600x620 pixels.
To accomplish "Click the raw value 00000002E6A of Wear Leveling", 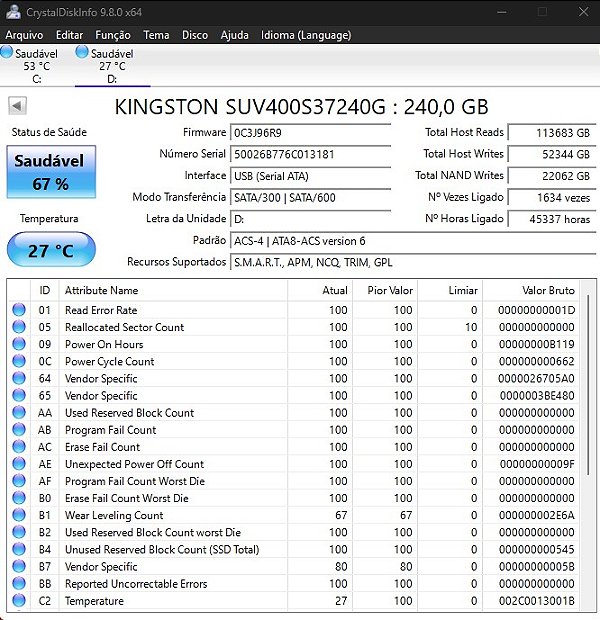I will (536, 515).
